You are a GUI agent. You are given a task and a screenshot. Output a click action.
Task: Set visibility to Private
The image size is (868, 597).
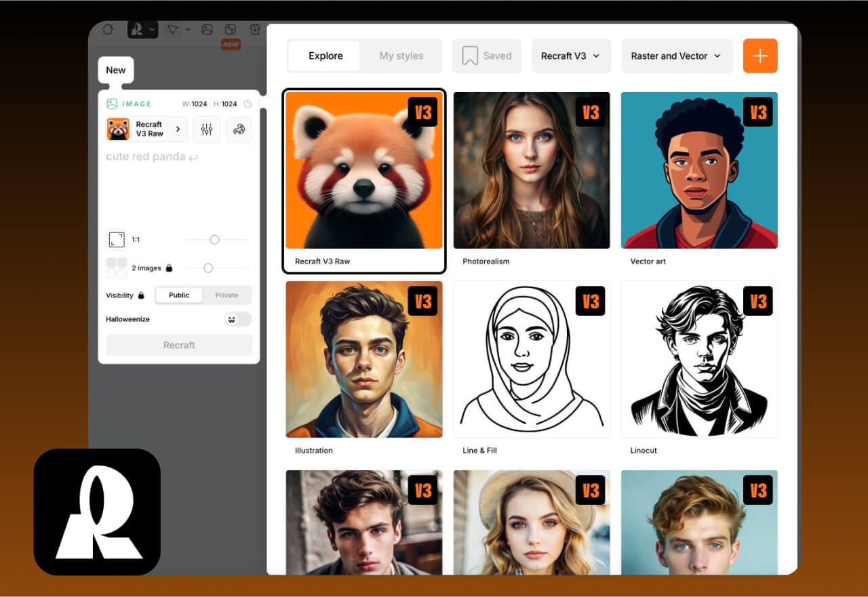coord(226,295)
